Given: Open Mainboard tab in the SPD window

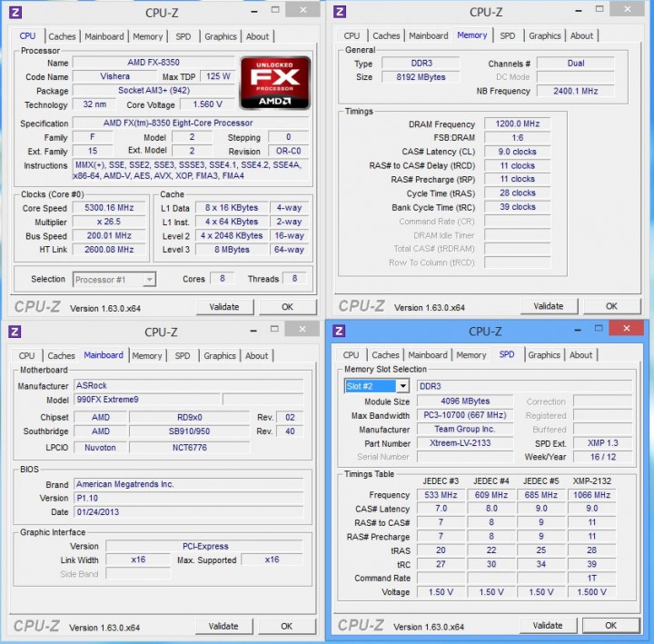Looking at the screenshot, I should click(x=428, y=355).
